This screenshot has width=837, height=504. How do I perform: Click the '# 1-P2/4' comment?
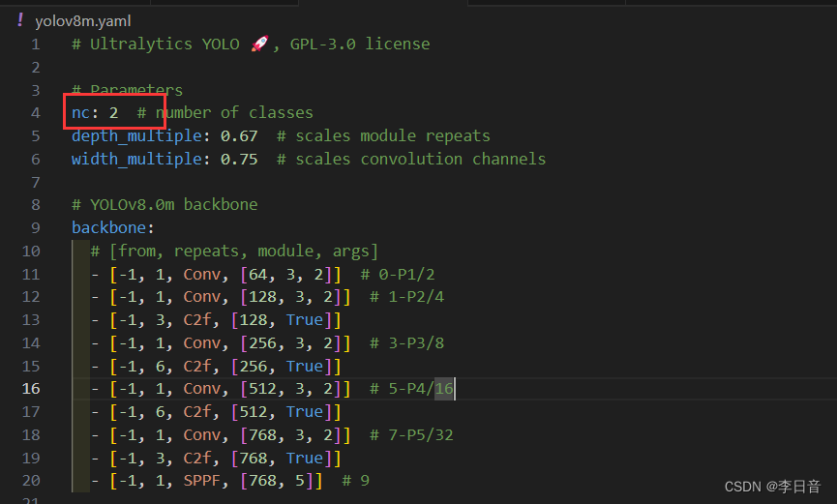[406, 297]
